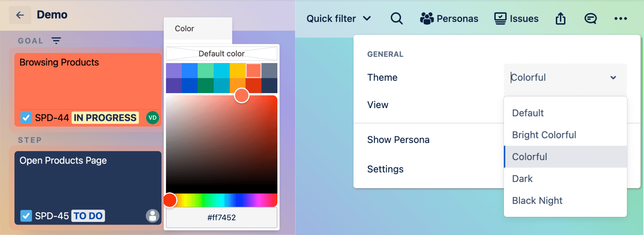Click the saturation picker handle circle
The image size is (644, 235).
(241, 95)
